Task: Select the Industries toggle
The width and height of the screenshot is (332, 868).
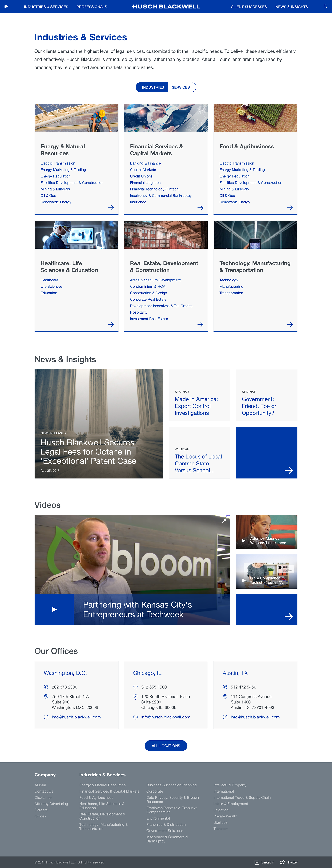Action: tap(153, 87)
